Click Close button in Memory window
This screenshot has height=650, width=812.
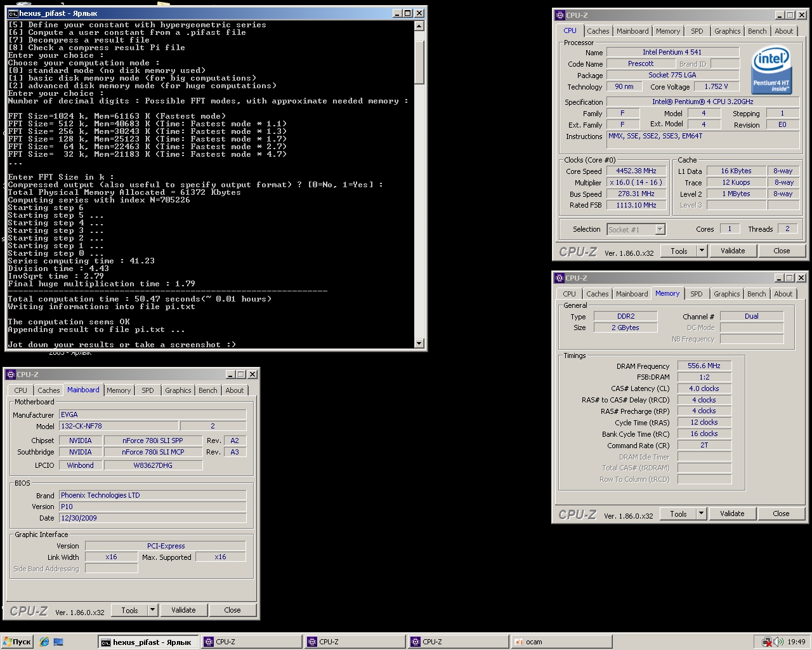(x=781, y=514)
